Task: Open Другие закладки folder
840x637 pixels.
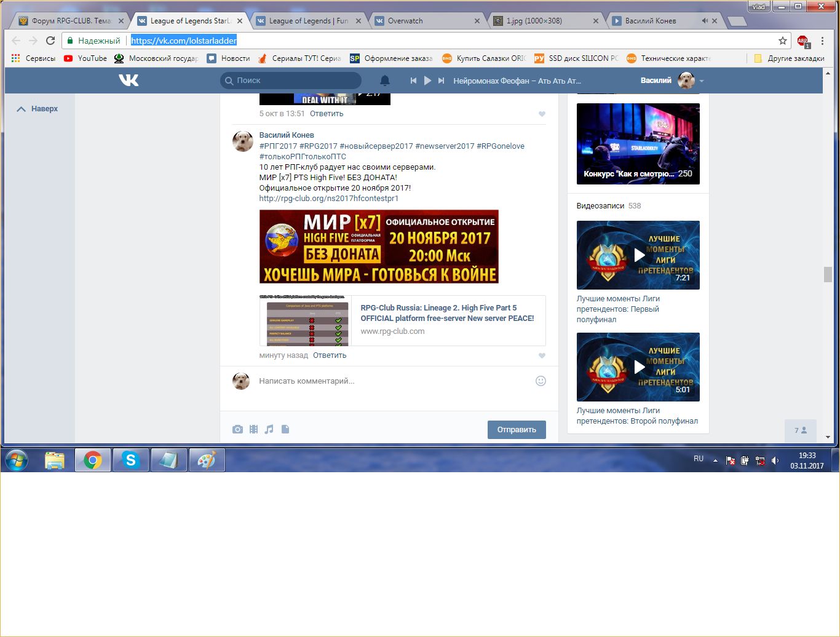Action: [789, 58]
